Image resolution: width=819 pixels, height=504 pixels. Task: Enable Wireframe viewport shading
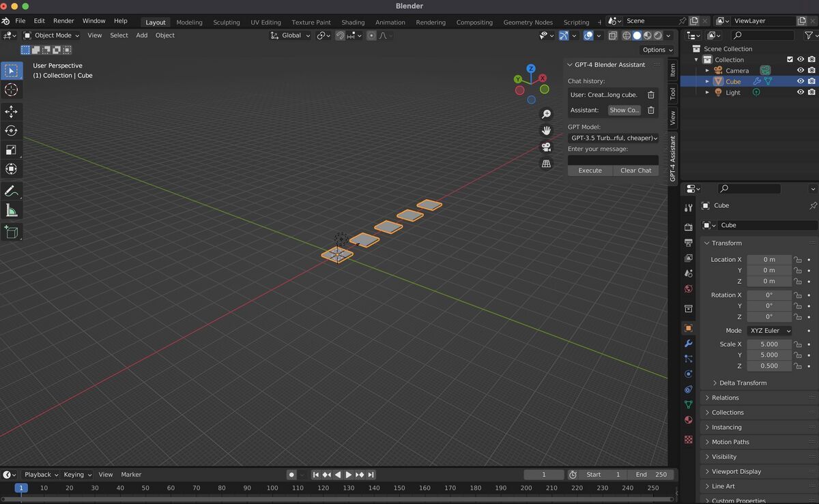pos(627,35)
